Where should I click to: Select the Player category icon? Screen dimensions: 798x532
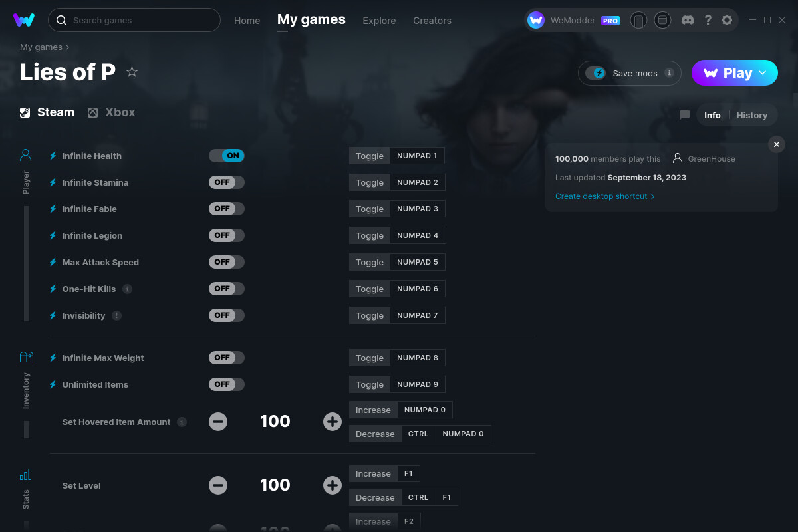pos(26,155)
